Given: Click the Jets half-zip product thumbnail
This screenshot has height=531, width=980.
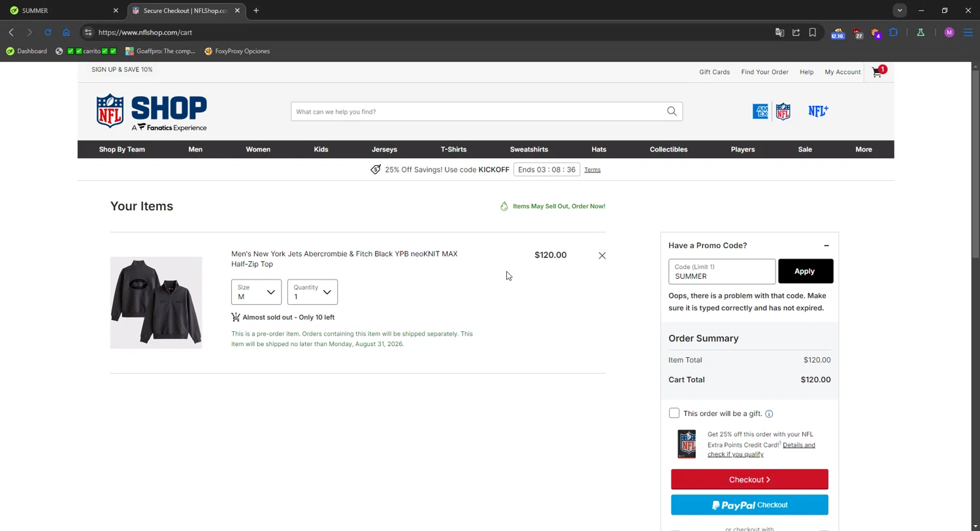Looking at the screenshot, I should click(x=156, y=302).
